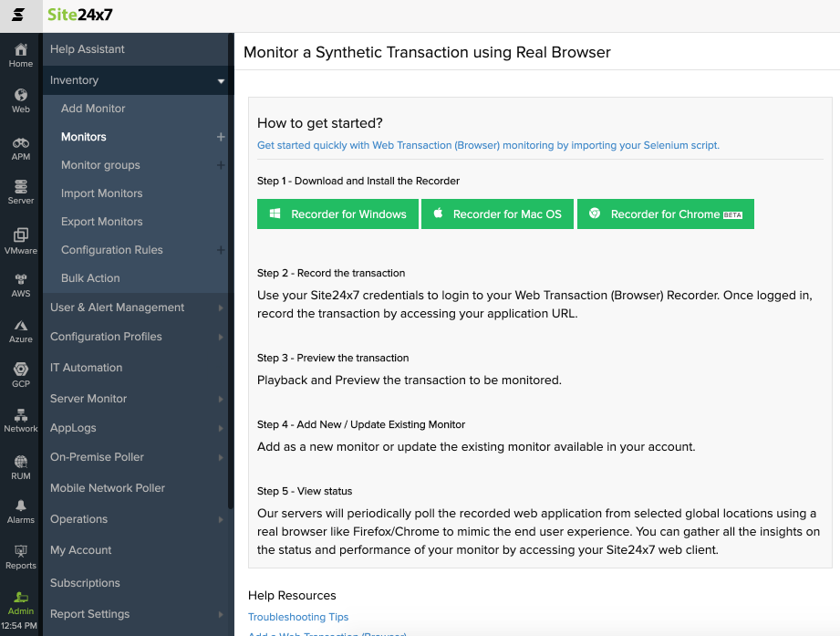Select the Server icon in the sidebar
840x636 pixels.
20,191
